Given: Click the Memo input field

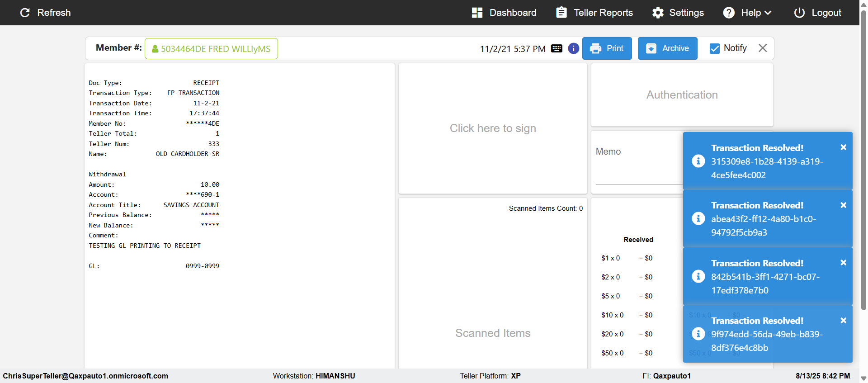Looking at the screenshot, I should (x=639, y=163).
